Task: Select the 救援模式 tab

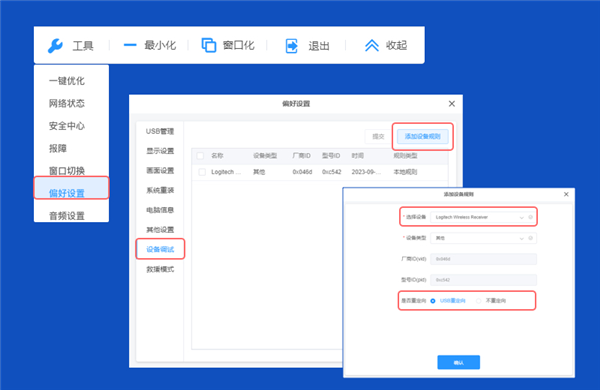Action: (x=160, y=269)
